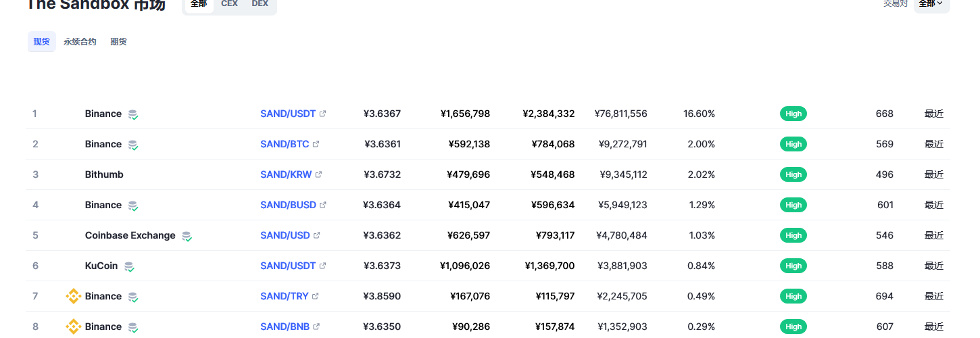The image size is (980, 338).
Task: Click the price ¥3.6732
Action: tap(382, 174)
